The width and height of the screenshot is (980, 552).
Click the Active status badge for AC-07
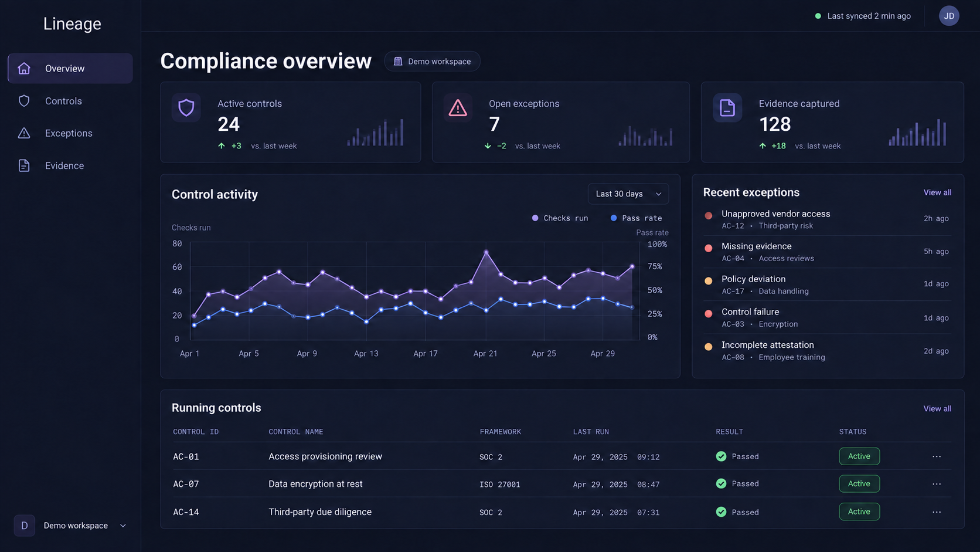click(x=859, y=483)
